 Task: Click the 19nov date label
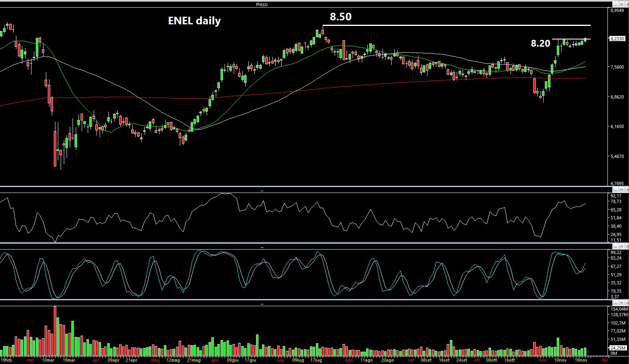581,360
